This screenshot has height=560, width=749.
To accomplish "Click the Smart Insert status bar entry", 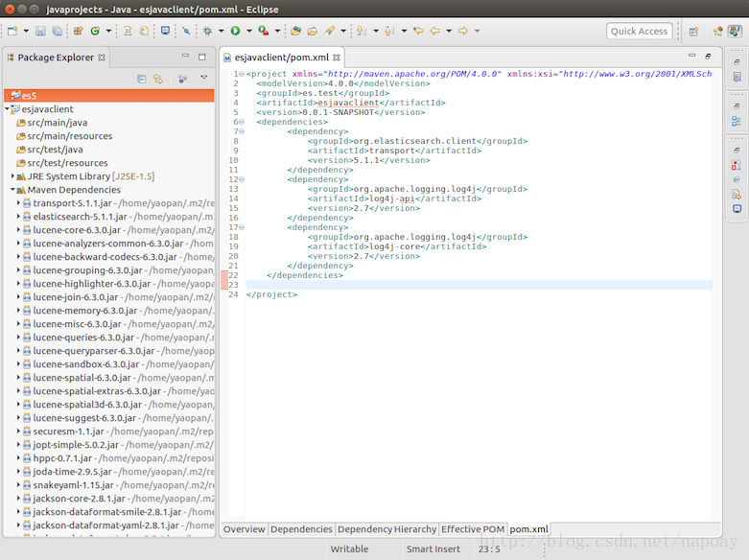I will pos(433,549).
